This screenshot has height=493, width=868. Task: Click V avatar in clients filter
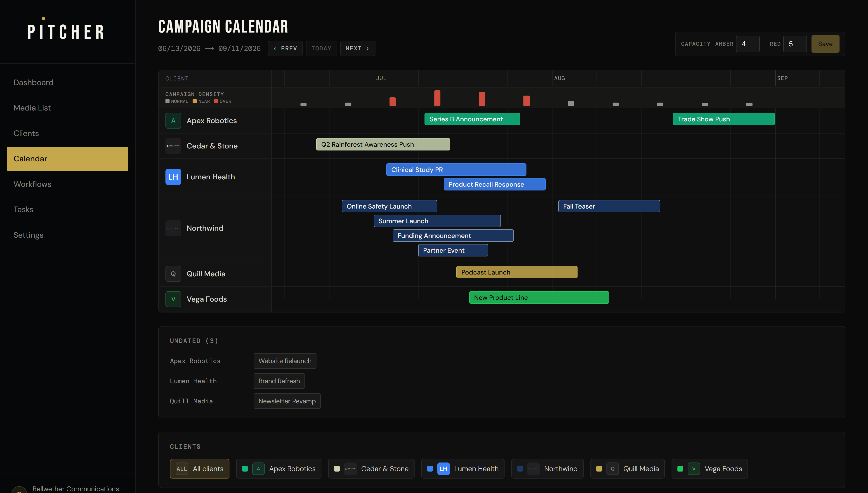pos(693,469)
